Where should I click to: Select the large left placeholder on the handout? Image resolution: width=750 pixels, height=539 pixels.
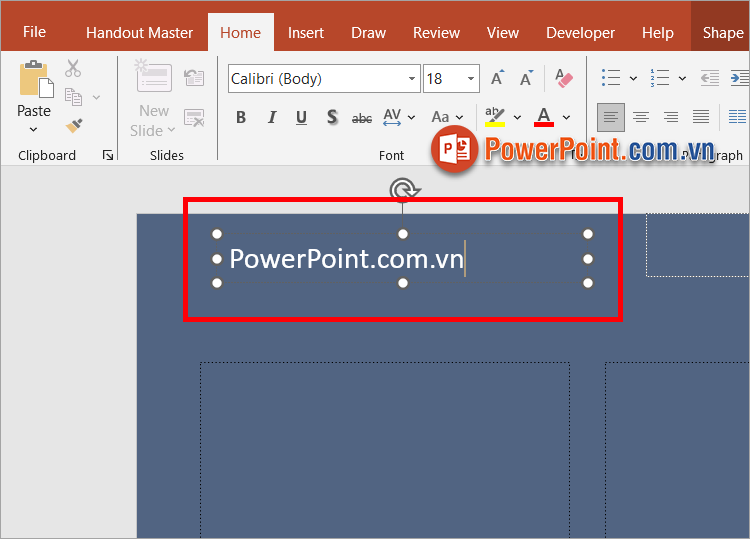pyautogui.click(x=385, y=450)
